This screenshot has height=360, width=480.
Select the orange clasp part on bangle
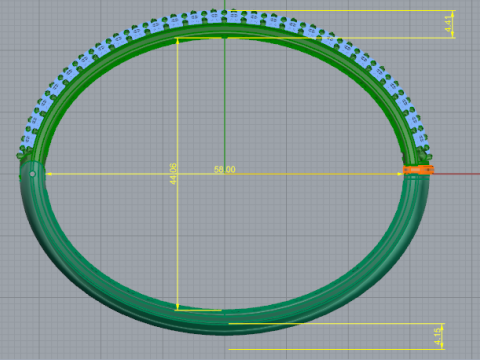click(x=418, y=170)
